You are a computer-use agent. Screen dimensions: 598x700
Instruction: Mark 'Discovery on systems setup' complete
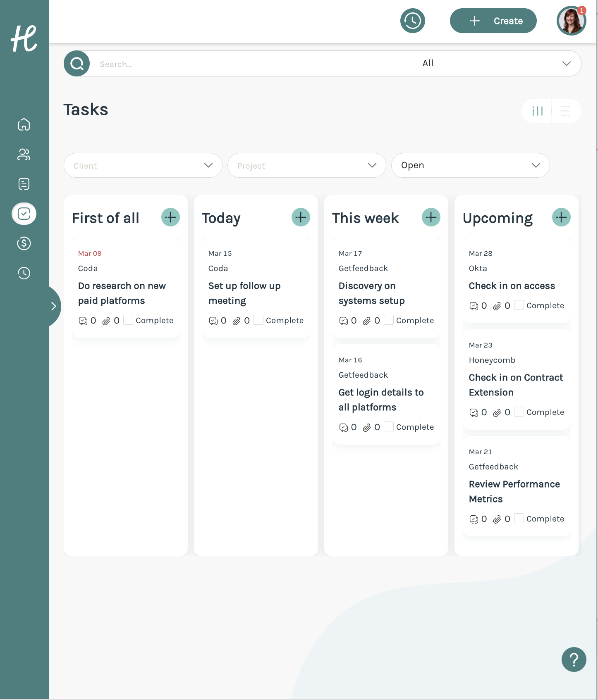(x=389, y=320)
